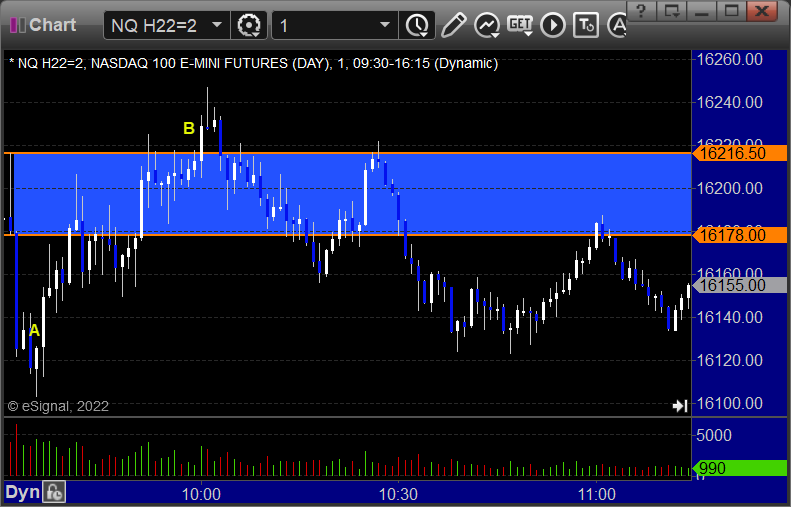Select the pencil drawing tool

[454, 25]
